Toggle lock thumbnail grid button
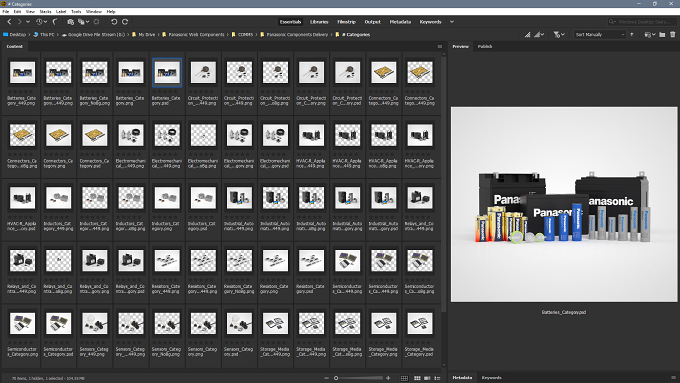Image resolution: width=680 pixels, height=383 pixels. 404,378
